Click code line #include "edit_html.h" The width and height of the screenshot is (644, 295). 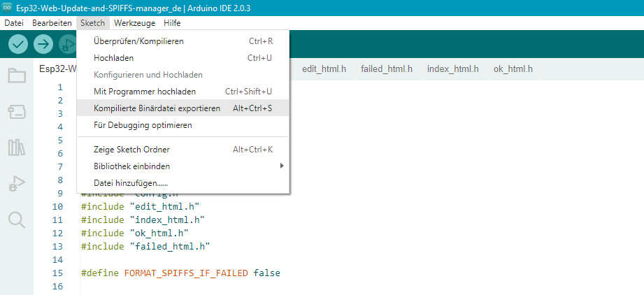pyautogui.click(x=141, y=206)
